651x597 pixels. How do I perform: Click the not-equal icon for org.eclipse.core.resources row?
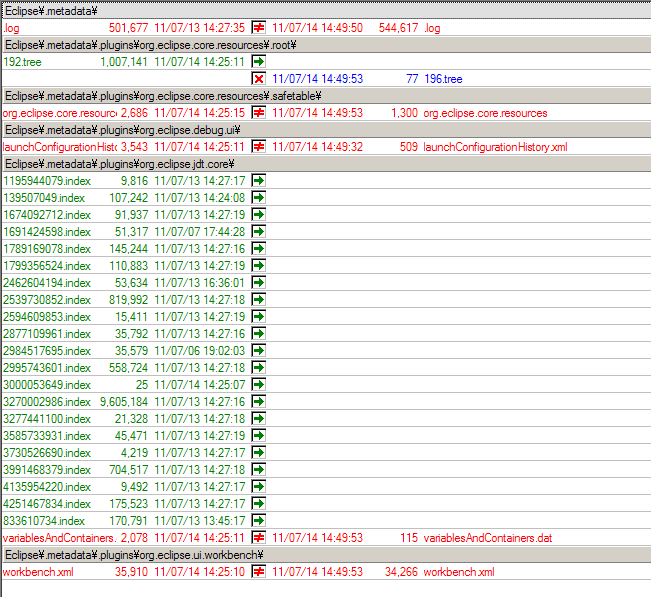click(259, 113)
